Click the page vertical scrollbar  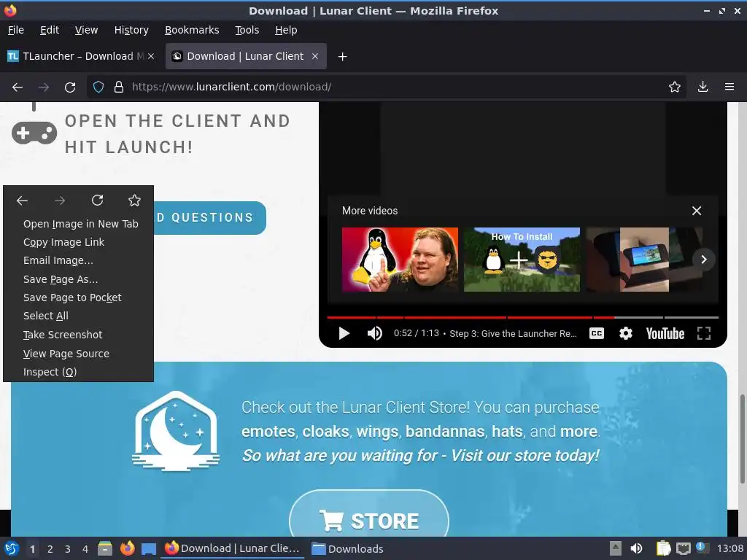tap(742, 438)
